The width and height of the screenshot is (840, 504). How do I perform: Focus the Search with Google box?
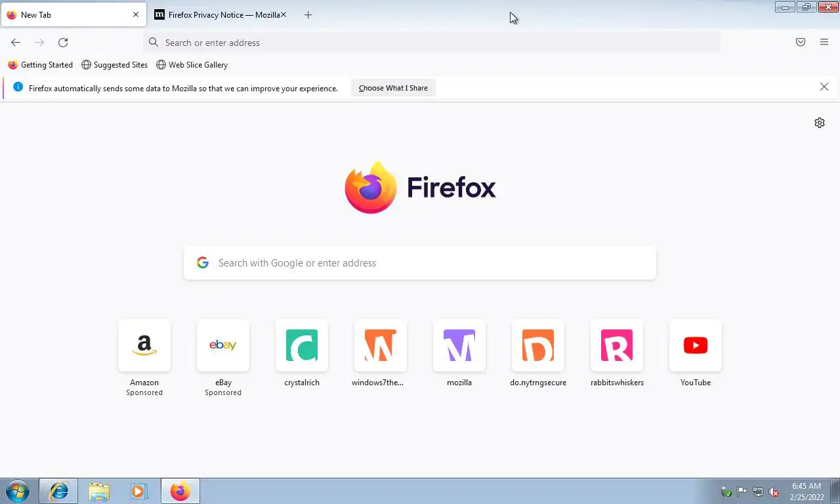(x=420, y=262)
